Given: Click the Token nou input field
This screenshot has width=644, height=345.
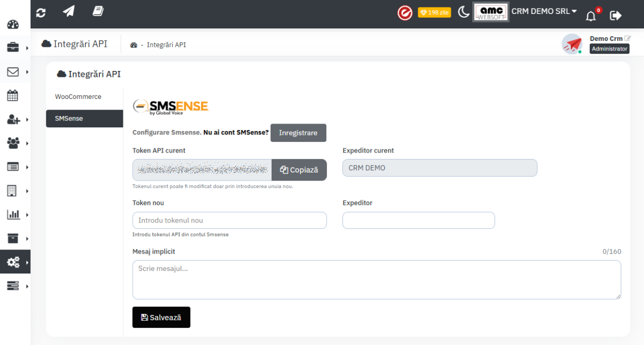Looking at the screenshot, I should (229, 220).
